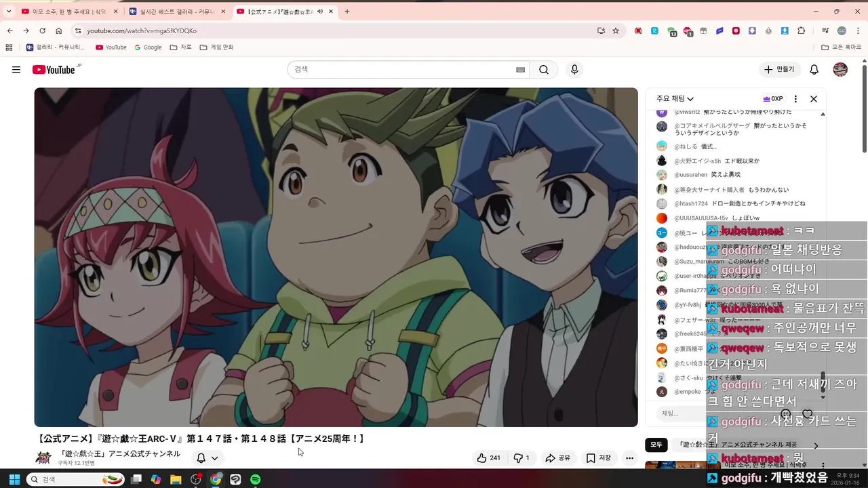
Task: Reload the current page
Action: [x=42, y=30]
